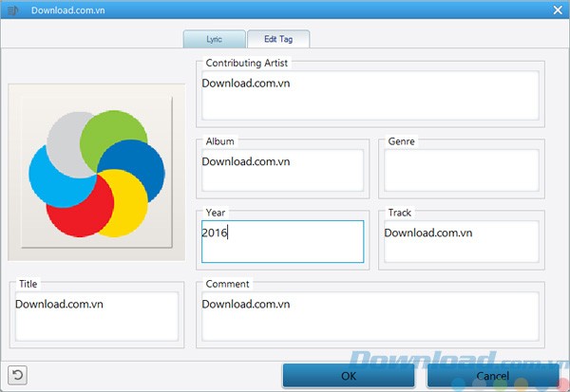Image resolution: width=570 pixels, height=392 pixels.
Task: Click the music app icon in title bar
Action: pos(12,10)
